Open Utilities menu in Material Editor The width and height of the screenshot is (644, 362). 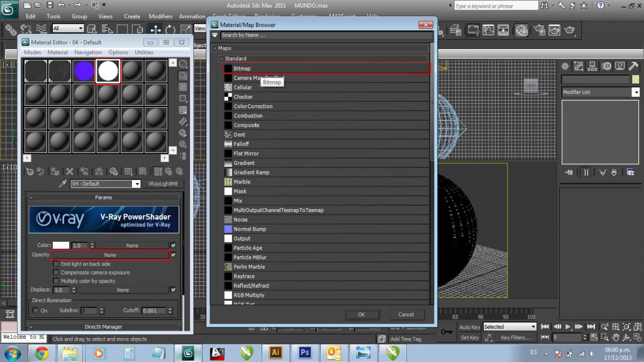[x=144, y=52]
